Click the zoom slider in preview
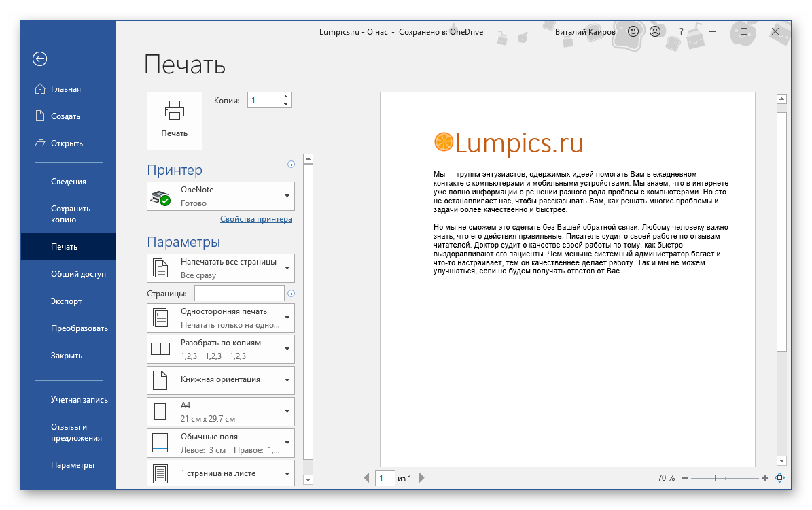The height and width of the screenshot is (510, 812). (x=715, y=478)
